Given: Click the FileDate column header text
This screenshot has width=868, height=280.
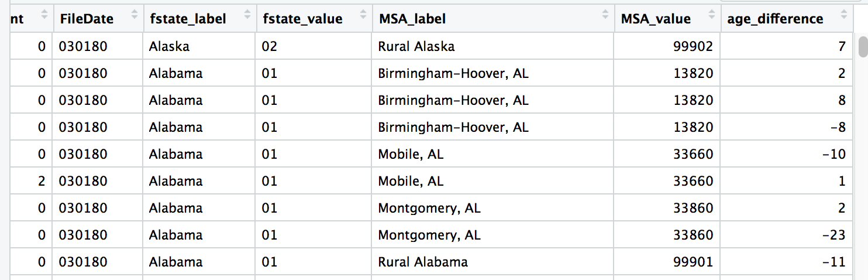Looking at the screenshot, I should coord(86,19).
